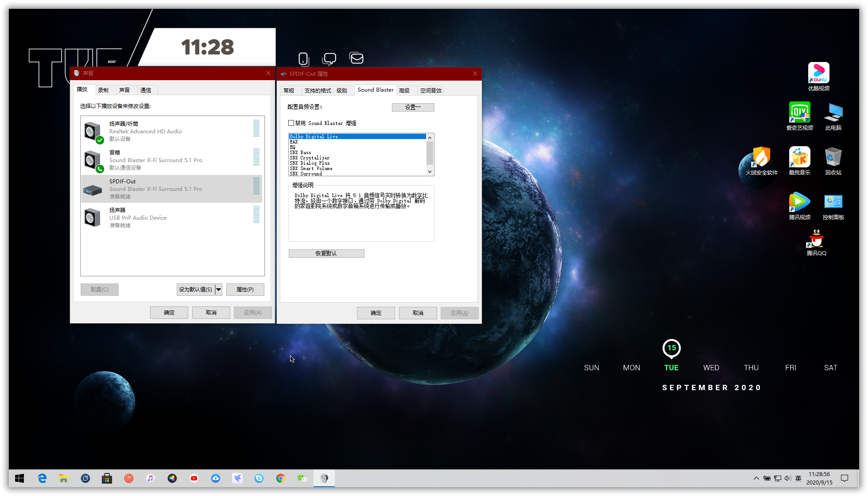
Task: Click scroll-down arrow in enhancements list
Action: coord(430,172)
